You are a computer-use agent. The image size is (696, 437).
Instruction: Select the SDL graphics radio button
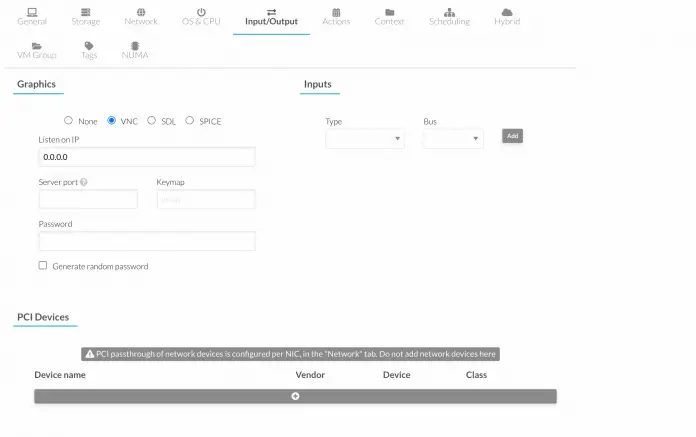pos(152,121)
